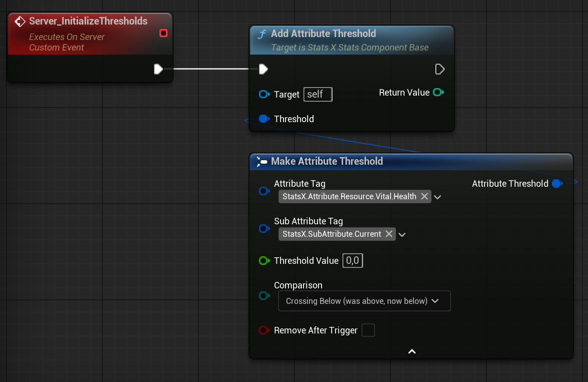Select the execution output pin of Server_InitializeThresholds
This screenshot has width=588, height=382.
(158, 70)
